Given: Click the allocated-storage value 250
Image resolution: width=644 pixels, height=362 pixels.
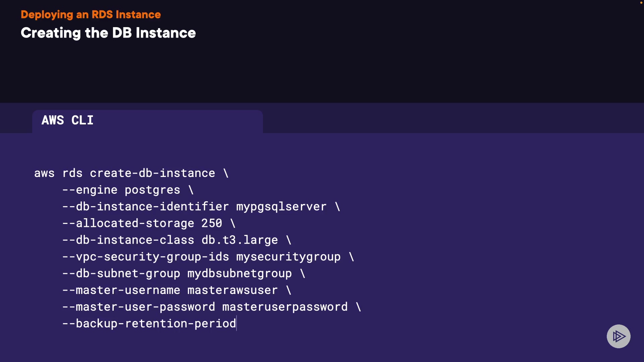Looking at the screenshot, I should pos(211,224).
